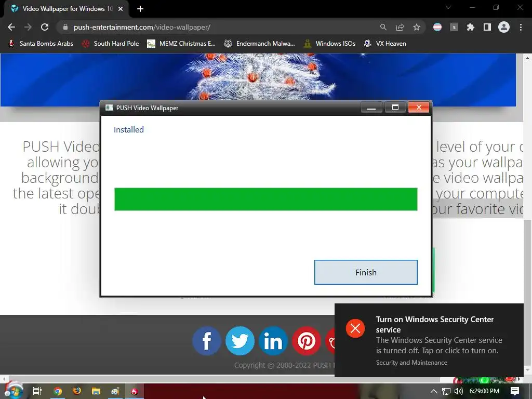Close the PUSH Video Wallpaper installer window
Viewport: 532px width, 399px height.
(x=419, y=108)
